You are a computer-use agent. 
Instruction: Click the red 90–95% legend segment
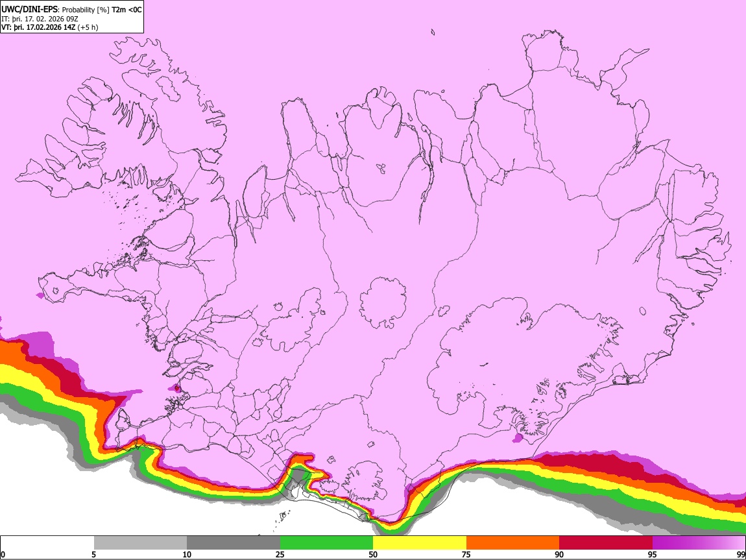click(x=606, y=543)
